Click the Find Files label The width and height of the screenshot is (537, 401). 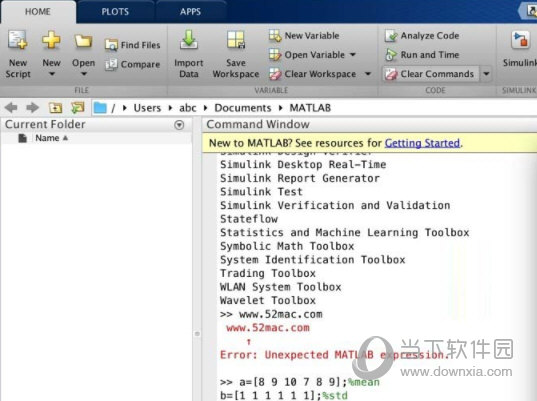click(140, 45)
